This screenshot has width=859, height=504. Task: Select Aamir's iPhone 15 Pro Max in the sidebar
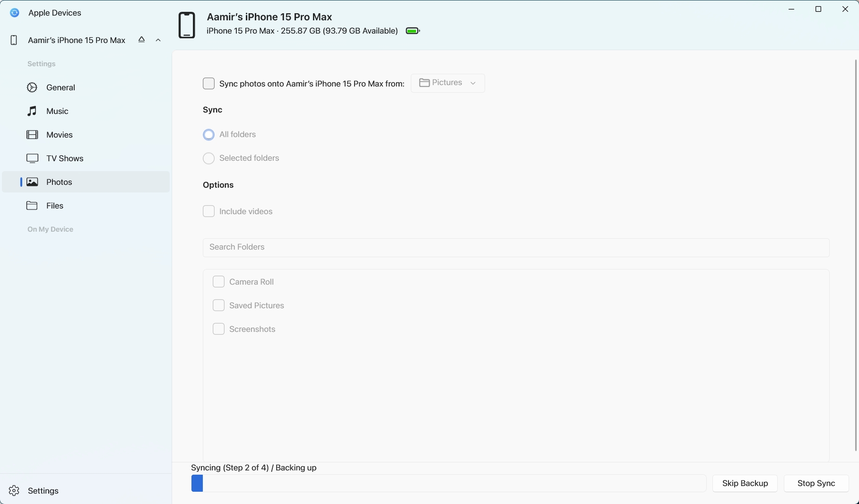tap(77, 41)
